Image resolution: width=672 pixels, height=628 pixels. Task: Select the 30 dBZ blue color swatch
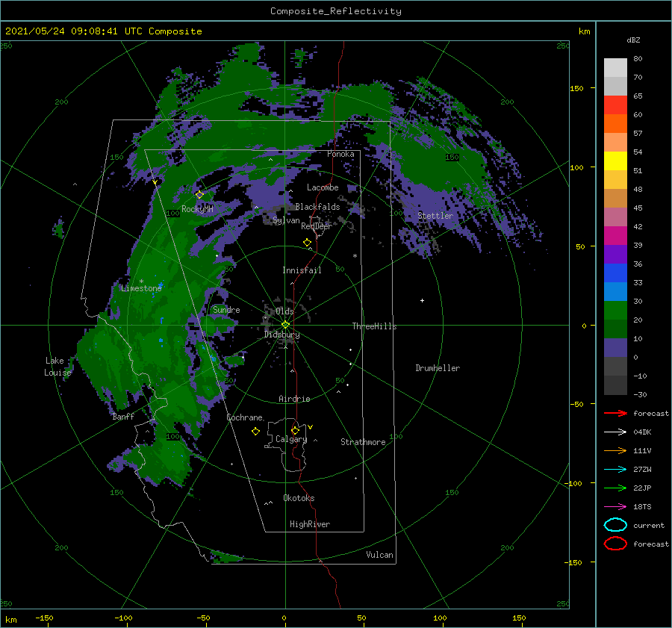(x=615, y=291)
